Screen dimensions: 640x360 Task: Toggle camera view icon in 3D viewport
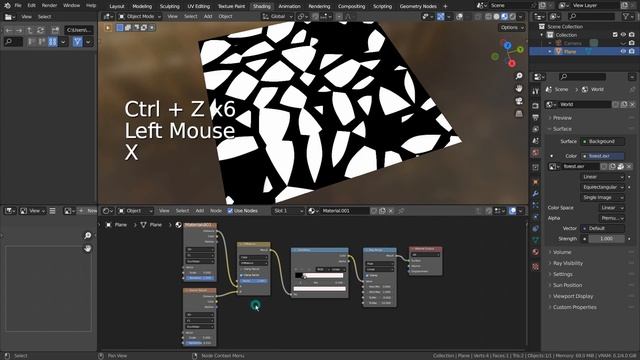(x=519, y=101)
